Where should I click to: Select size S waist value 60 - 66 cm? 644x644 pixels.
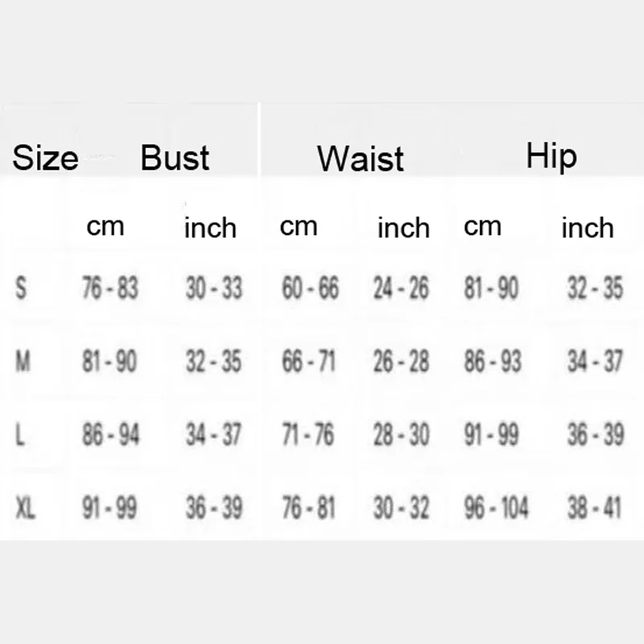coord(310,288)
